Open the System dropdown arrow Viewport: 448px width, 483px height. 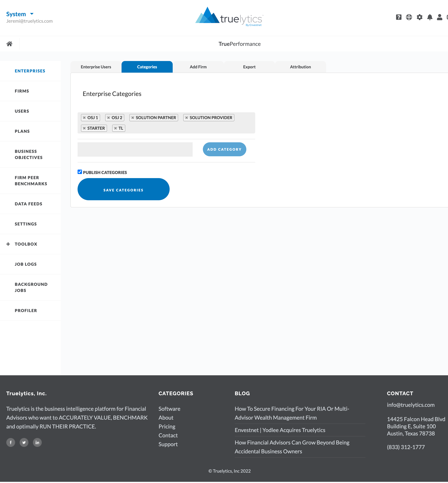(x=32, y=14)
